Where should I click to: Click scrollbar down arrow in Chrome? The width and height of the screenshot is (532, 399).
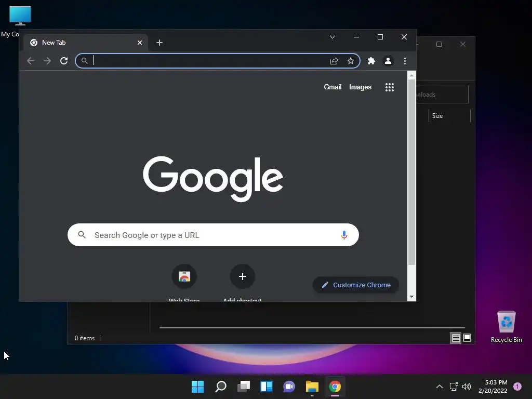(x=411, y=297)
